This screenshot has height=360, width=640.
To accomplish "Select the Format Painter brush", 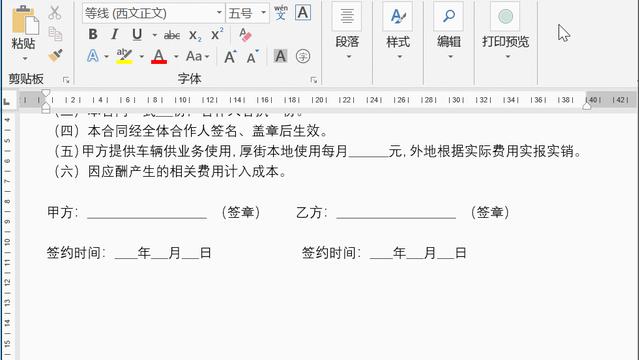I will tap(55, 55).
